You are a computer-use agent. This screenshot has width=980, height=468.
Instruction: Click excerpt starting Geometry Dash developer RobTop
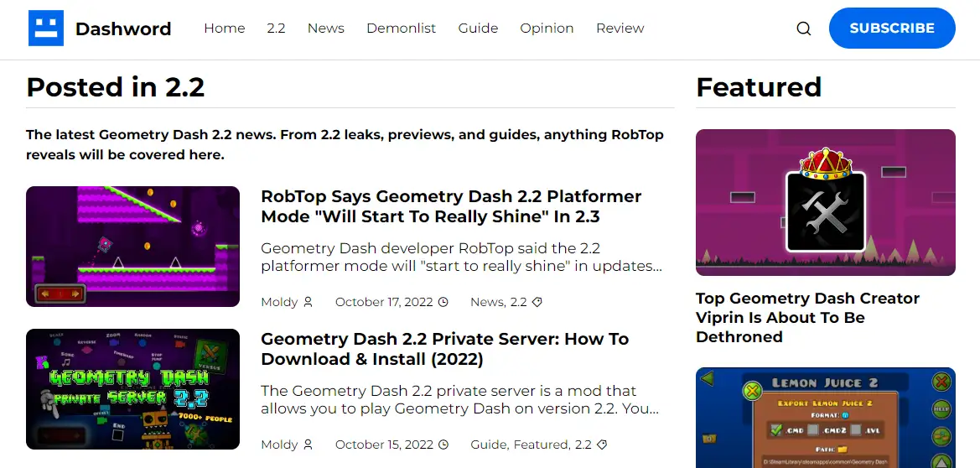point(461,257)
